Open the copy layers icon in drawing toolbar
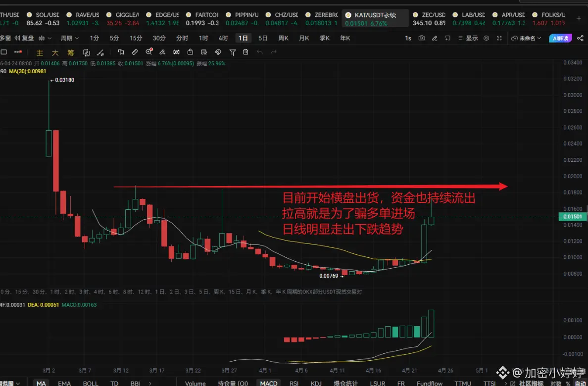The width and height of the screenshot is (588, 386). pos(121,52)
